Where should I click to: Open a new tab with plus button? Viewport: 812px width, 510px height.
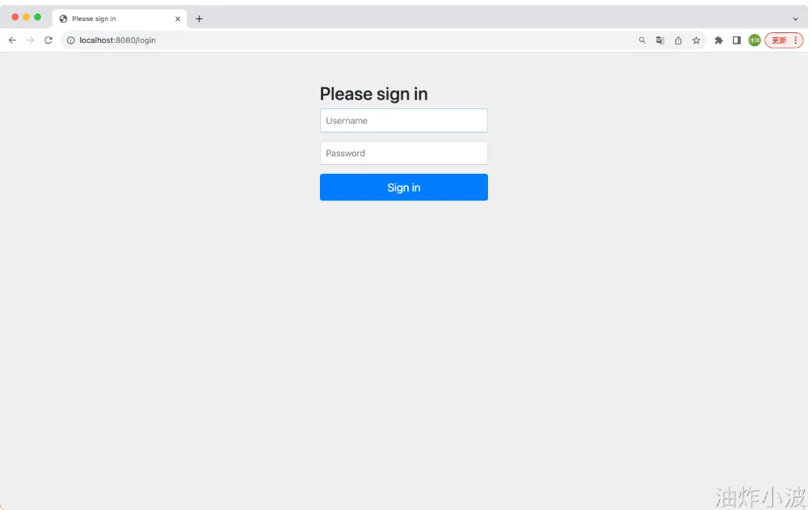coord(199,19)
